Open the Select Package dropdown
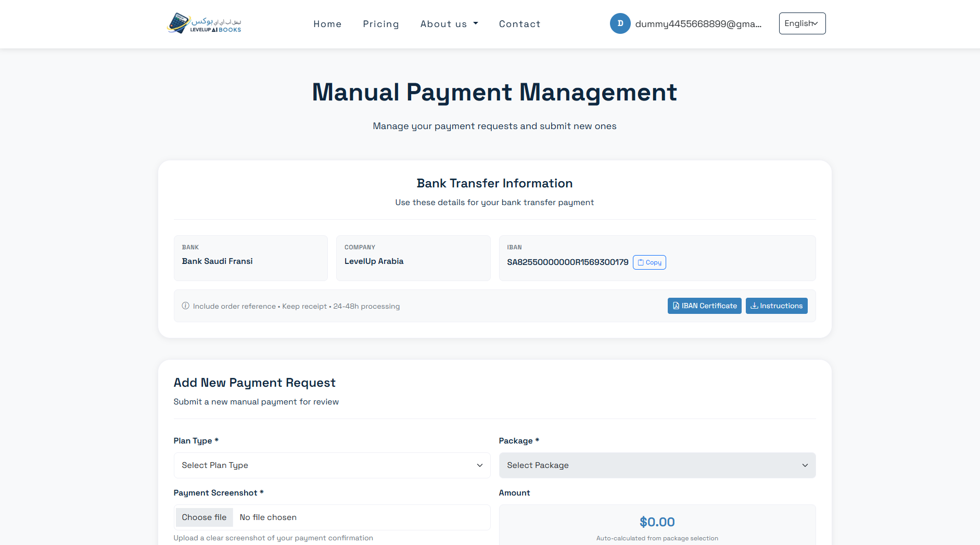Viewport: 980px width, 545px height. (x=657, y=465)
